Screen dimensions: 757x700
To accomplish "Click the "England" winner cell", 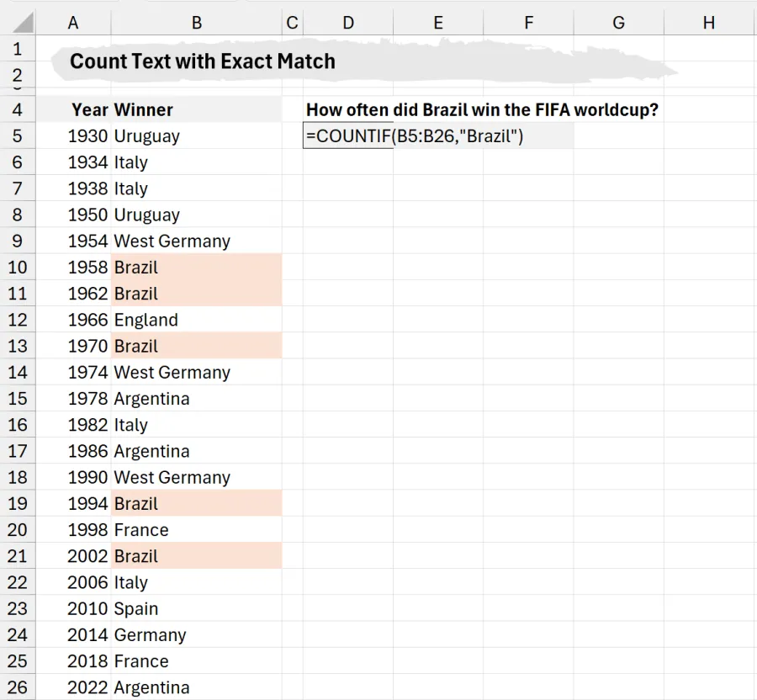I will [x=195, y=320].
